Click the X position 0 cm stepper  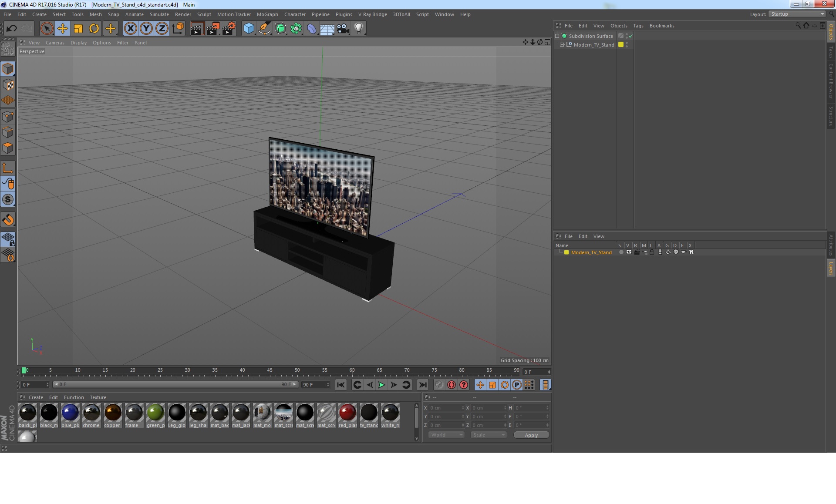pos(463,408)
